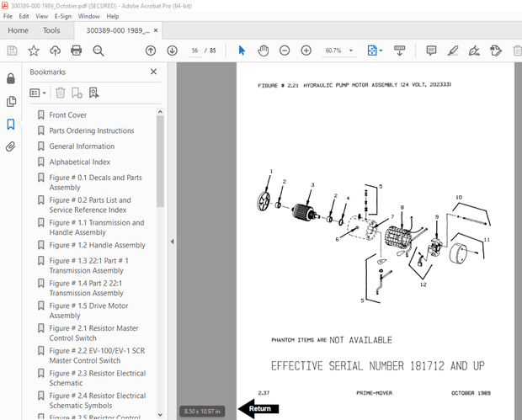Screen dimensions: 522x420
Task: Open Figure # 1.3 22:1 Part # 1 bookmark
Action: 88,265
